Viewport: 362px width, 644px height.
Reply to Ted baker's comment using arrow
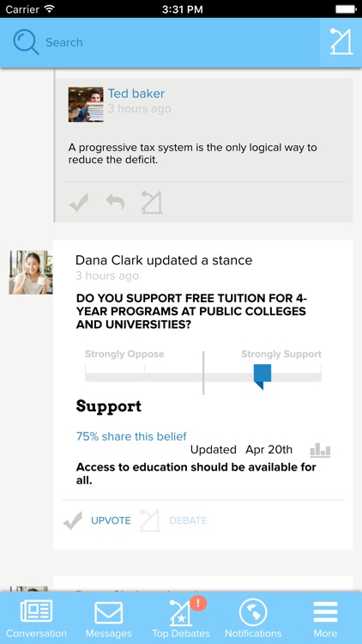[115, 203]
